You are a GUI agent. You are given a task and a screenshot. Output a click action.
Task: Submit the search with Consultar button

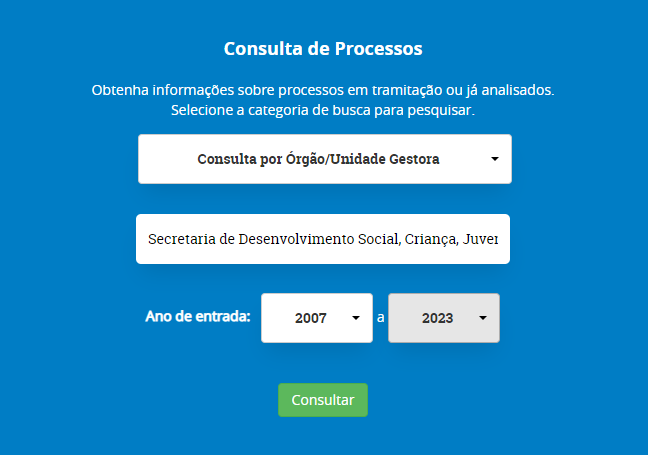click(x=323, y=400)
